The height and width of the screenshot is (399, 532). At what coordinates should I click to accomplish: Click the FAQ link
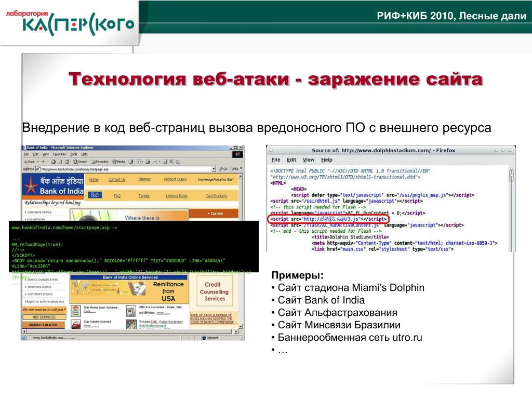pos(117,196)
